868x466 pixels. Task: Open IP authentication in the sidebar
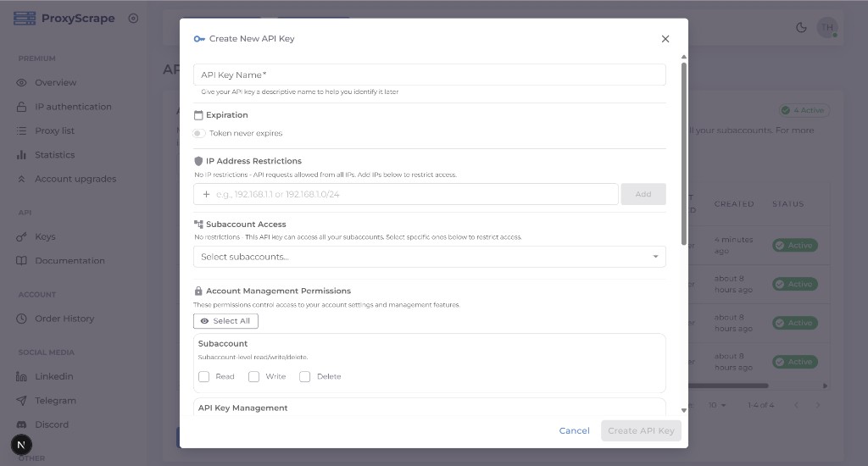pos(74,107)
